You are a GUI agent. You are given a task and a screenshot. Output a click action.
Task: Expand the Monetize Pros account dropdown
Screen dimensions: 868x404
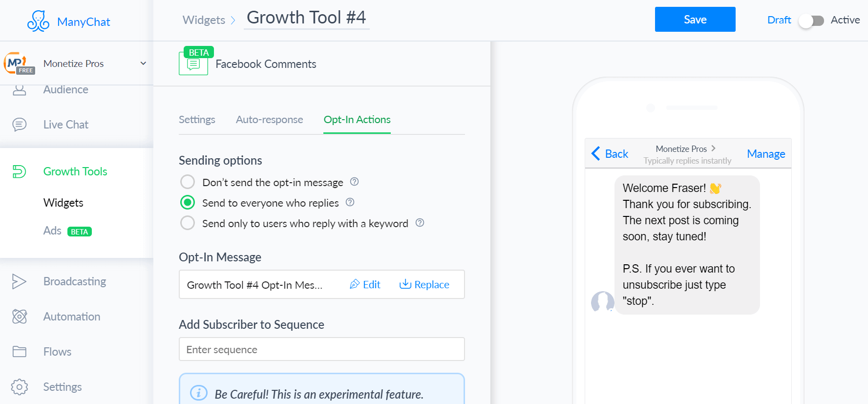[143, 63]
